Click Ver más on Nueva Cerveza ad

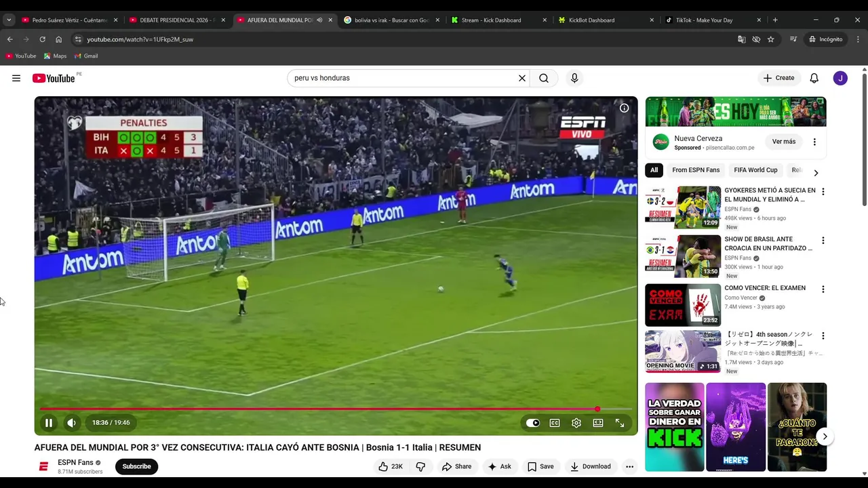tap(783, 142)
